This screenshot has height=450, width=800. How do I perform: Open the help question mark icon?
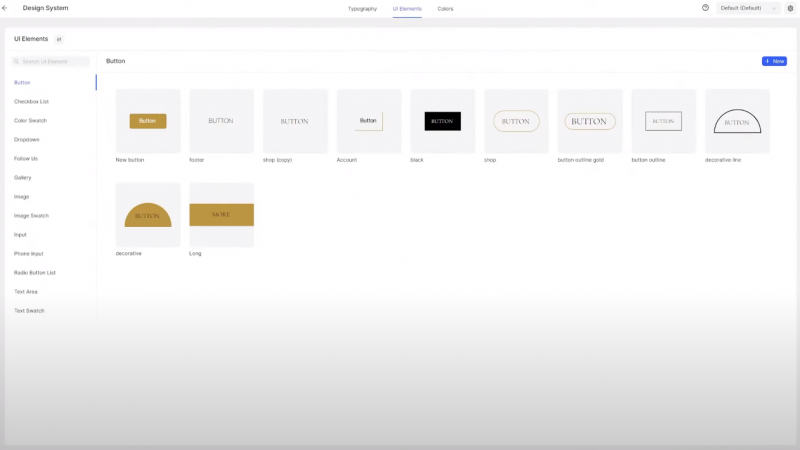[706, 8]
